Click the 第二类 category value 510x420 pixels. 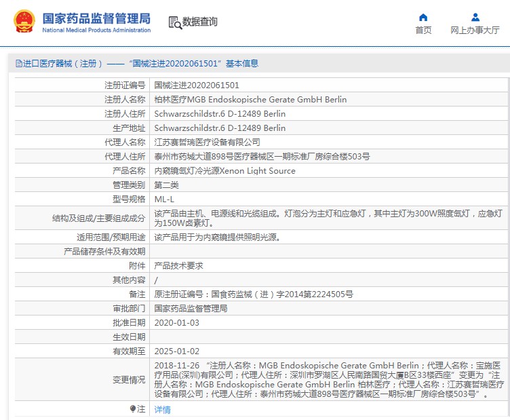click(167, 185)
